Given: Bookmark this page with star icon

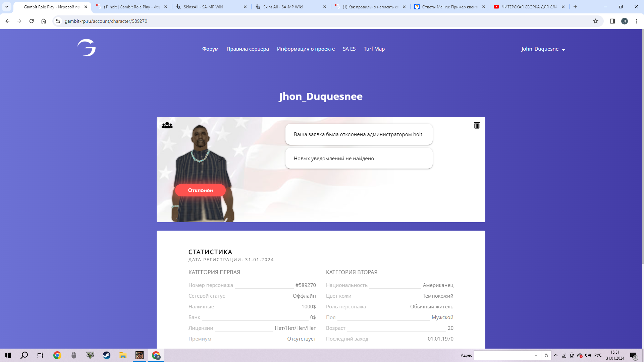Looking at the screenshot, I should [596, 21].
